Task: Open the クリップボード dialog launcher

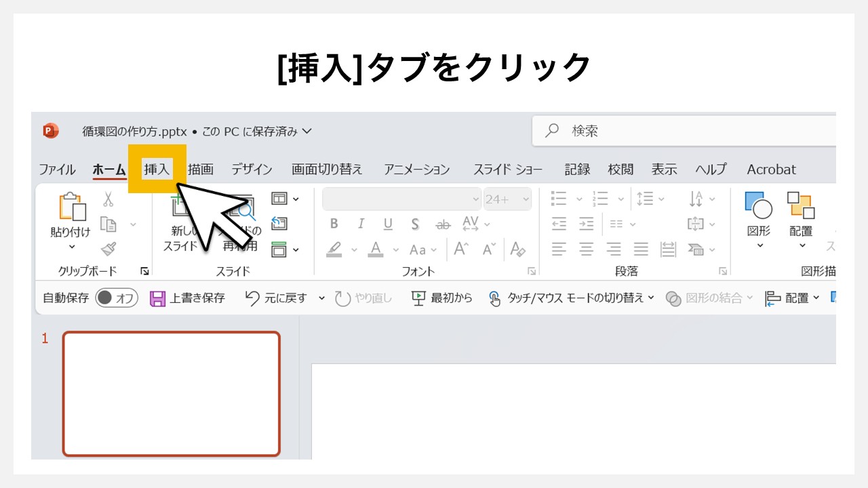Action: click(144, 270)
